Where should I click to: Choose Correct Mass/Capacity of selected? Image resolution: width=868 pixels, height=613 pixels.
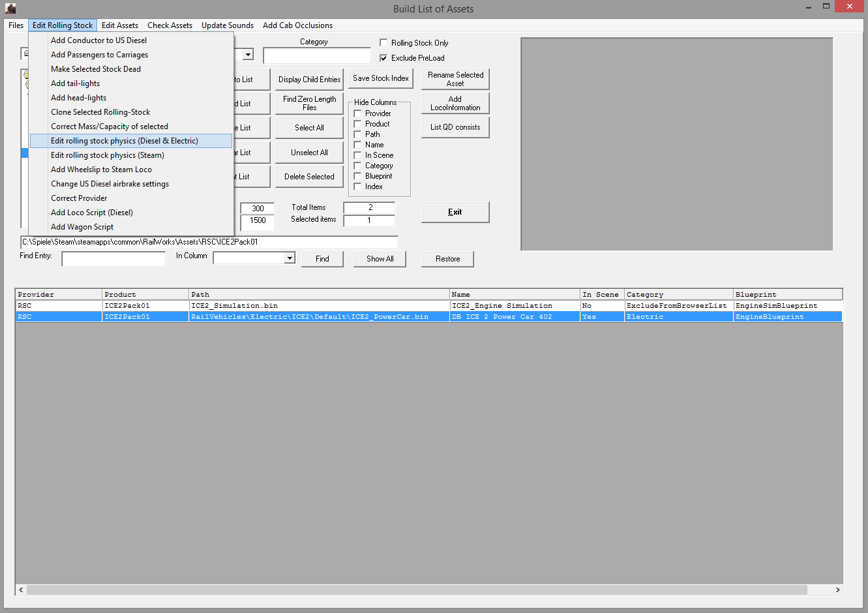click(x=131, y=127)
